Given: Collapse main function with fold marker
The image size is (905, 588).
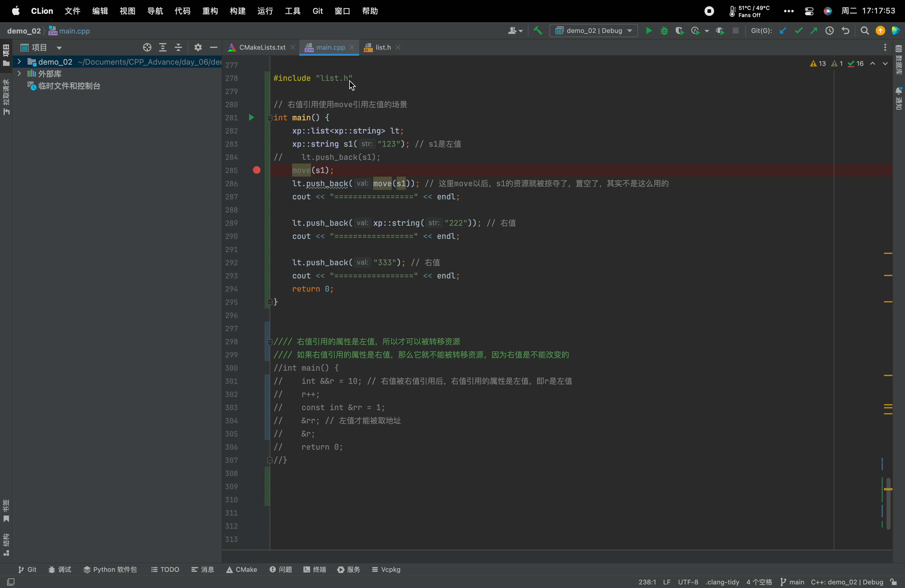Looking at the screenshot, I should click(270, 118).
